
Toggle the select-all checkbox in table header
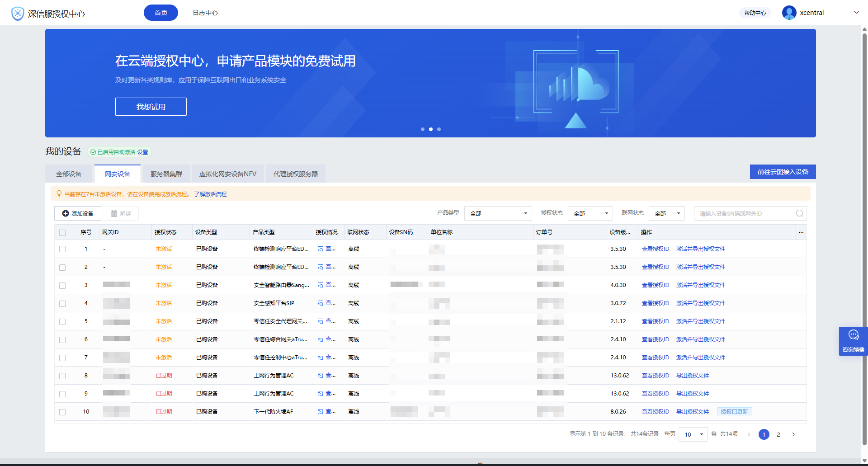62,233
